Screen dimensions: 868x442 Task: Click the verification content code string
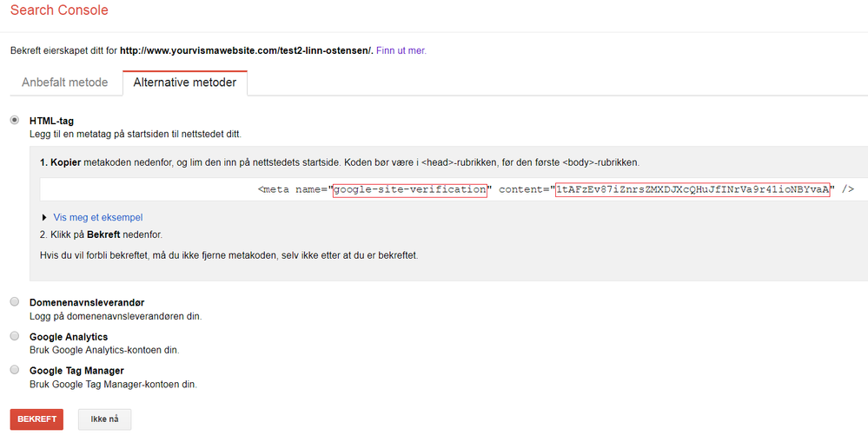pos(693,190)
